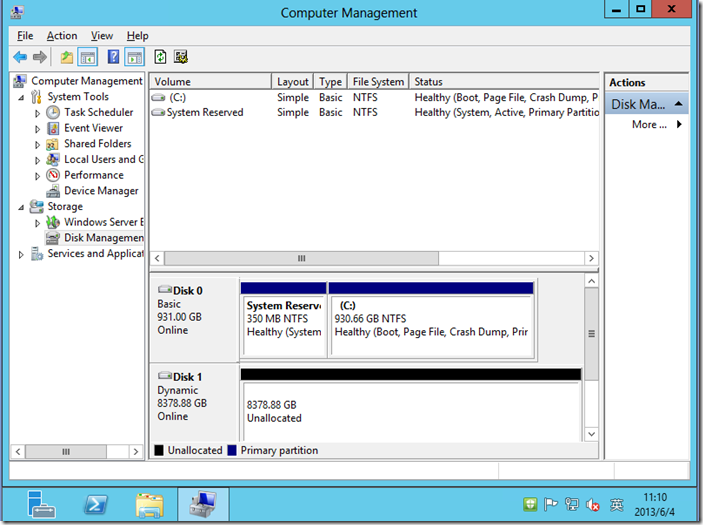Expand the Windows Server Backup node
The image size is (703, 525).
[x=38, y=223]
